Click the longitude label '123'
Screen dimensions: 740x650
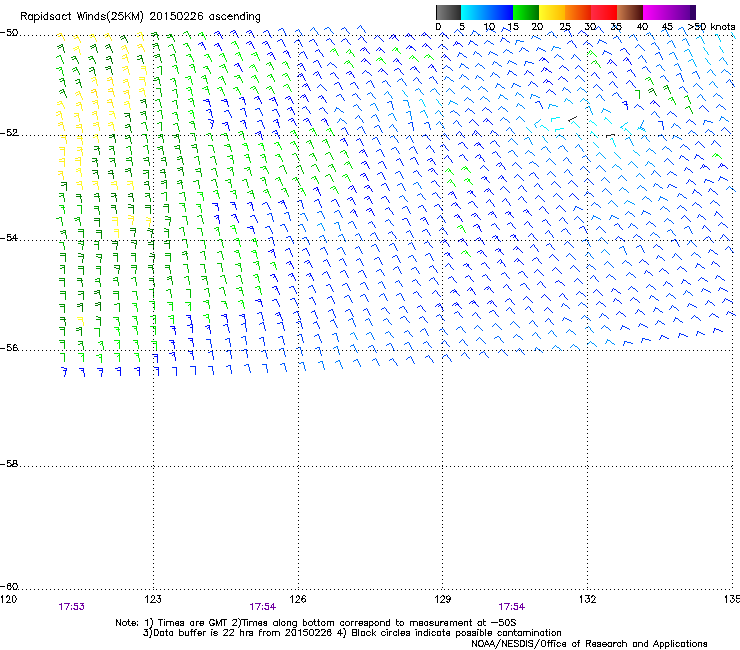(153, 599)
